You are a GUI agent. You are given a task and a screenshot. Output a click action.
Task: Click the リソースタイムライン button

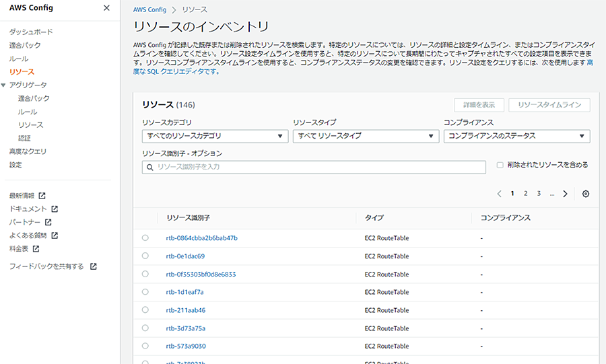(x=549, y=105)
